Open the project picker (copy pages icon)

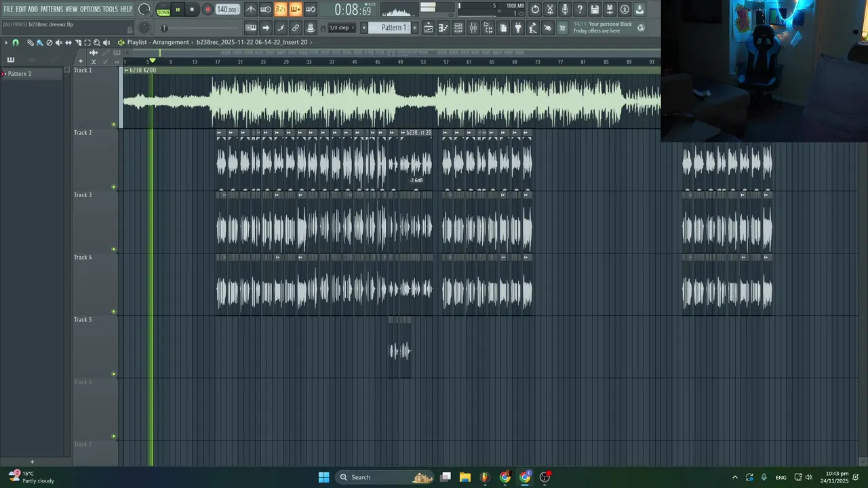pos(503,28)
